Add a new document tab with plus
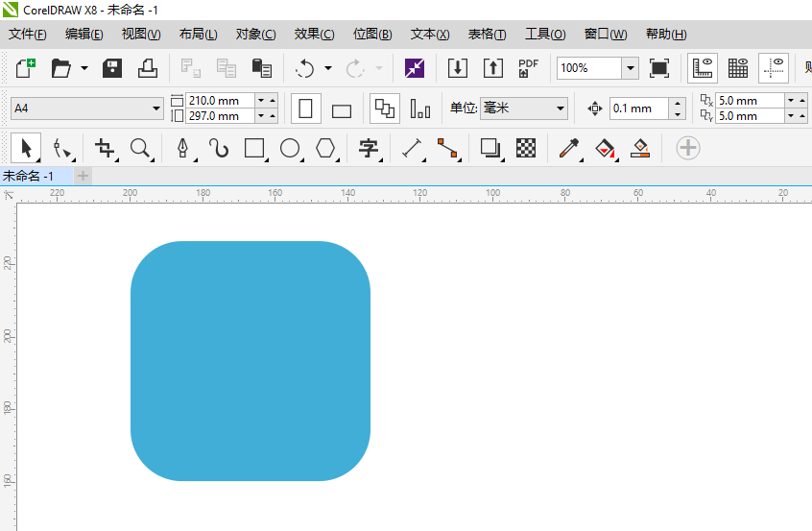Viewport: 812px width, 531px height. click(x=83, y=176)
